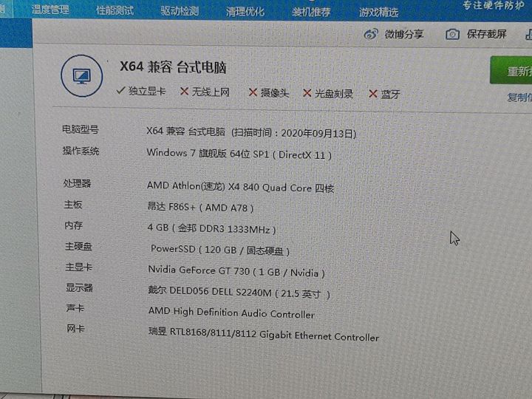Click 昂达 F86S+ (AMD A78) value
This screenshot has height=399, width=532.
coord(200,207)
